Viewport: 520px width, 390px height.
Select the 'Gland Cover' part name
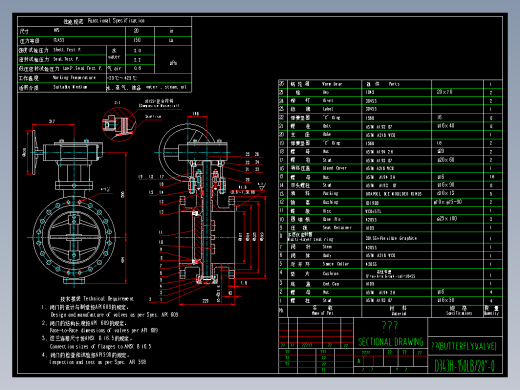click(335, 168)
